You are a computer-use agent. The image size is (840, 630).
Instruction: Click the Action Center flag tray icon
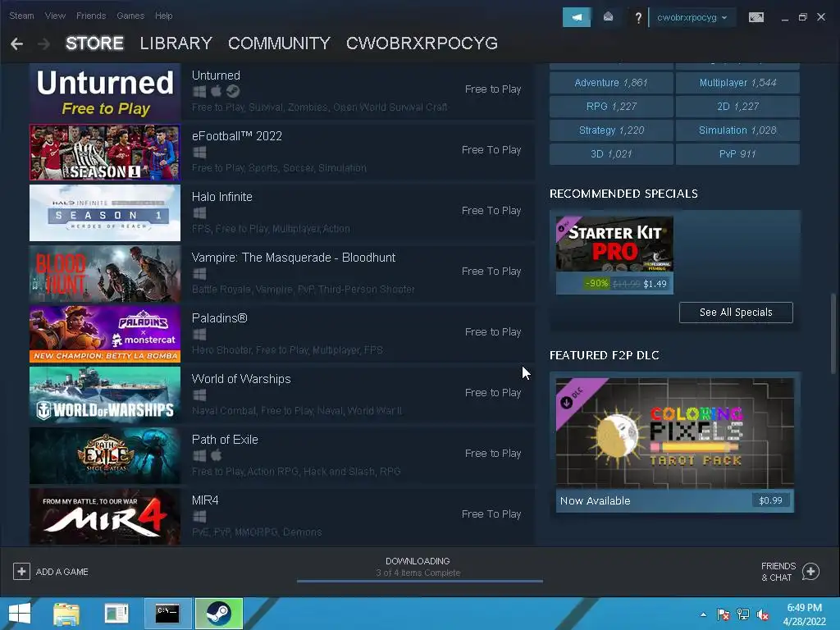tap(724, 614)
